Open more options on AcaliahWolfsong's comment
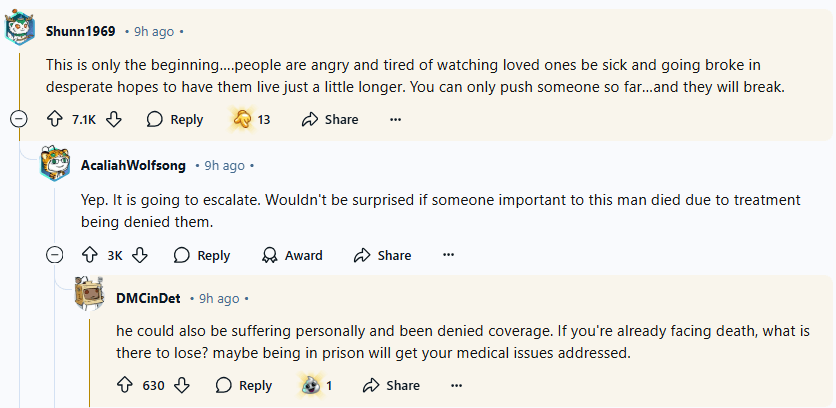Image resolution: width=836 pixels, height=408 pixels. 449,255
